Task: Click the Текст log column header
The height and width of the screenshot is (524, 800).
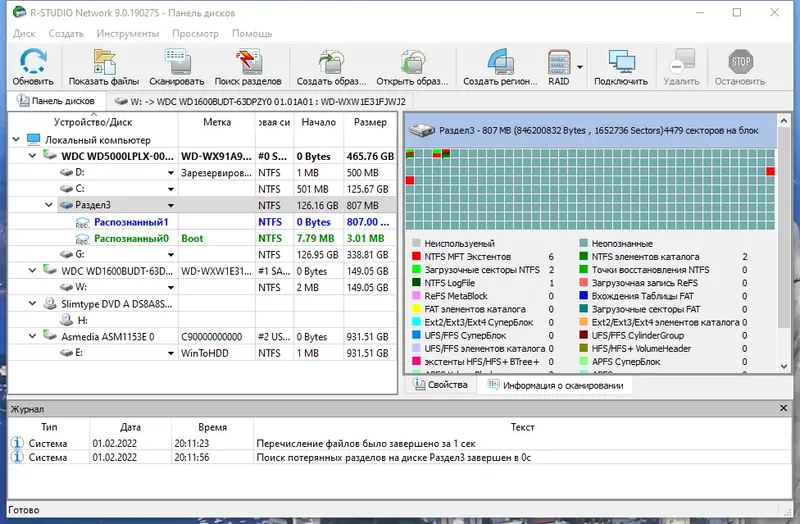Action: pos(522,427)
